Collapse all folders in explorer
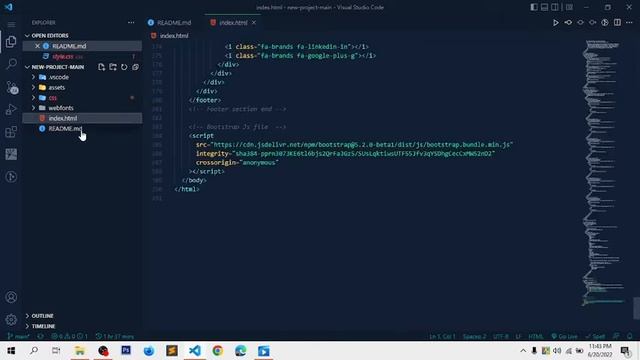 136,67
